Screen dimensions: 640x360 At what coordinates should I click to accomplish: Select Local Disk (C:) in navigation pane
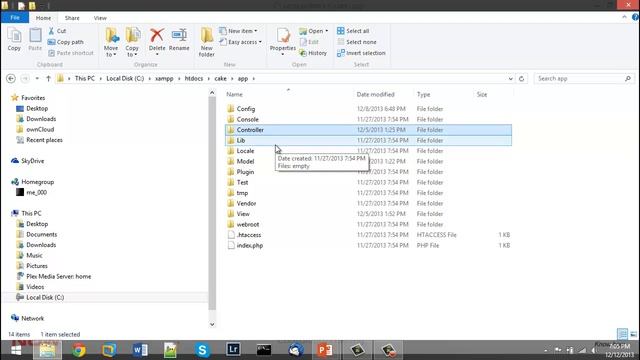(x=45, y=298)
